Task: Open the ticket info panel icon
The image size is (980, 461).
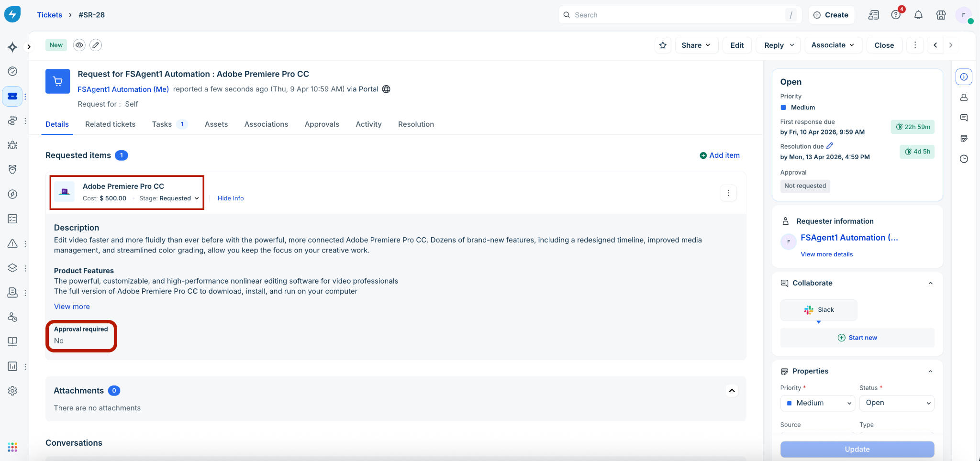Action: tap(964, 77)
